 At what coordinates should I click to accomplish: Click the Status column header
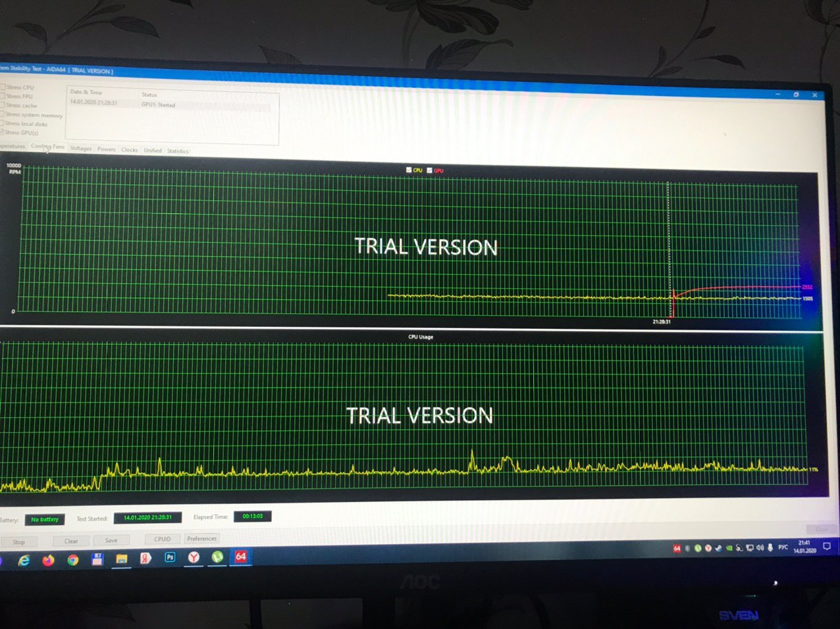(x=149, y=95)
